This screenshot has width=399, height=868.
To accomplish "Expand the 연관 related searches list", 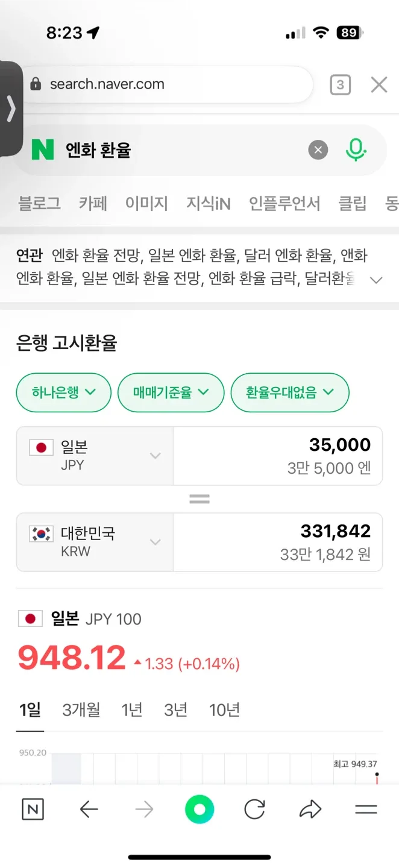I will point(376,280).
